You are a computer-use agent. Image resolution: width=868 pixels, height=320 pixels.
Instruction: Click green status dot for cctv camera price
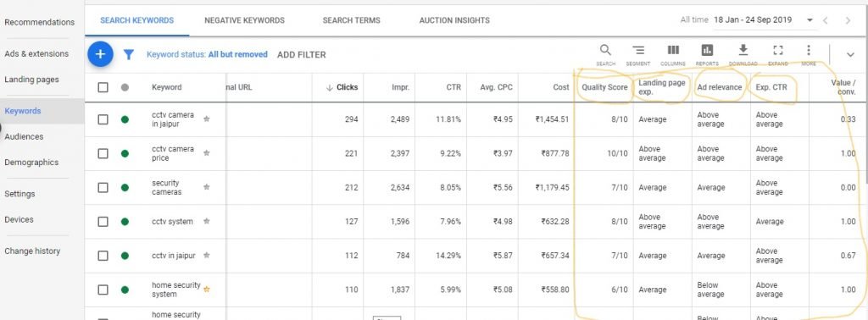coord(125,153)
